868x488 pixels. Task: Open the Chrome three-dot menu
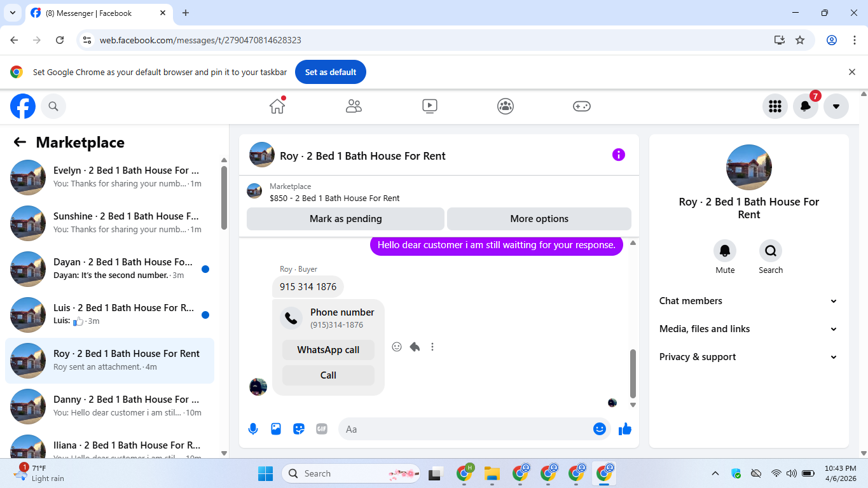(x=855, y=40)
